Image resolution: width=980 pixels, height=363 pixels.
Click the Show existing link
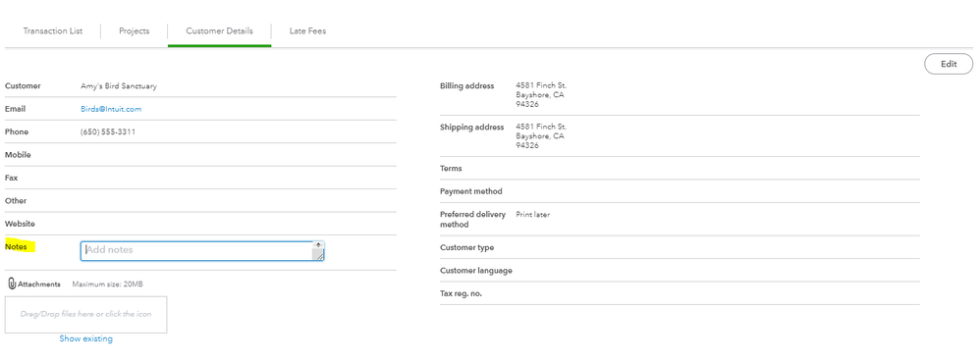(85, 338)
